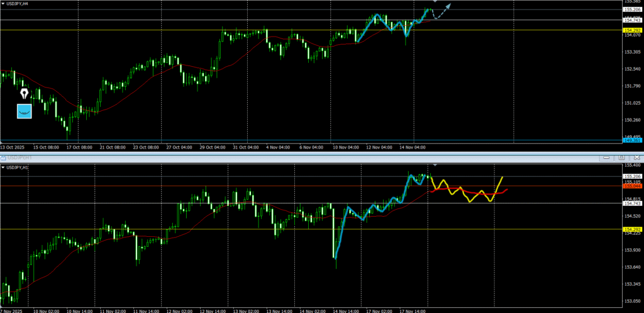Click the red 155.044 price label on the H1 chart
Screen dimensions: 644x313
[631, 186]
